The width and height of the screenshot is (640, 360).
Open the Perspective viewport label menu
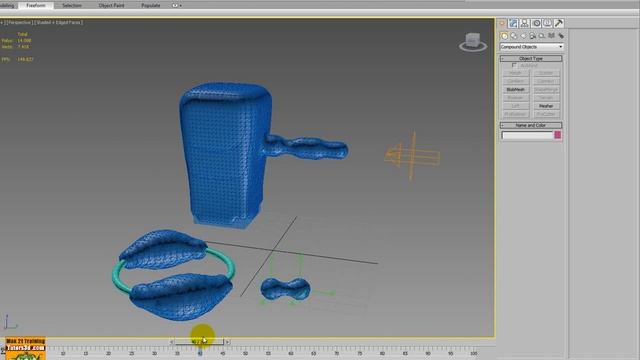(x=19, y=22)
